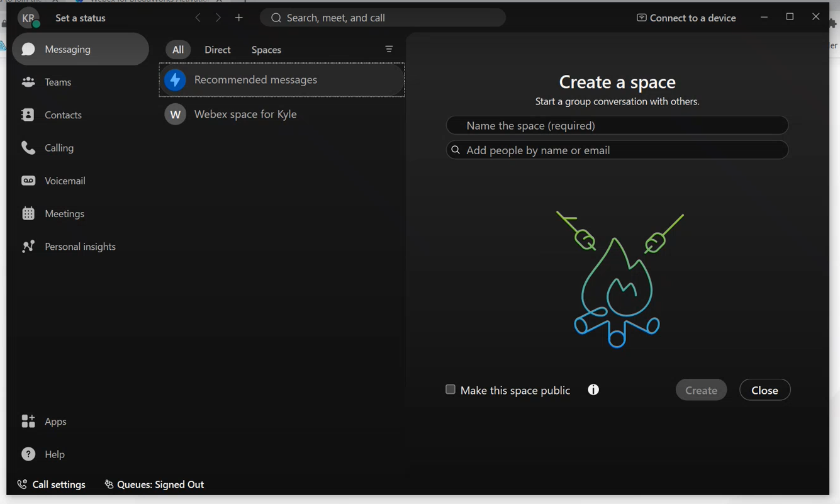Close the Create a space panel
The image size is (840, 504).
click(764, 390)
